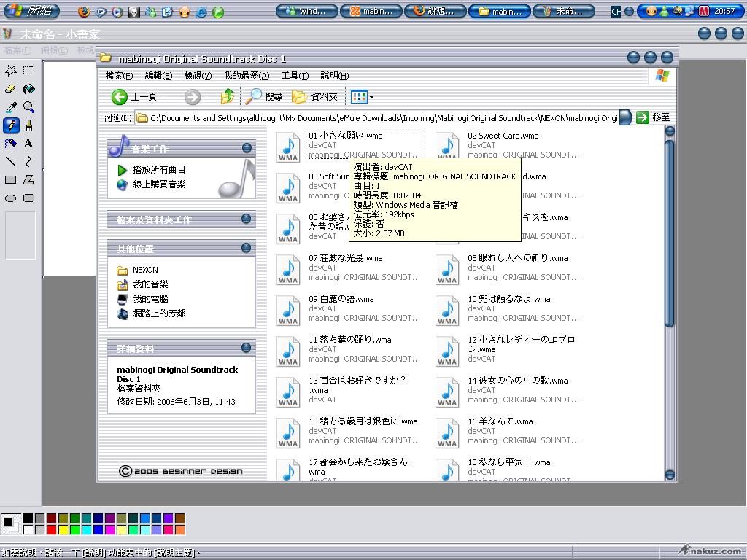Open the 檢視(V) menu in Explorer

tap(198, 76)
